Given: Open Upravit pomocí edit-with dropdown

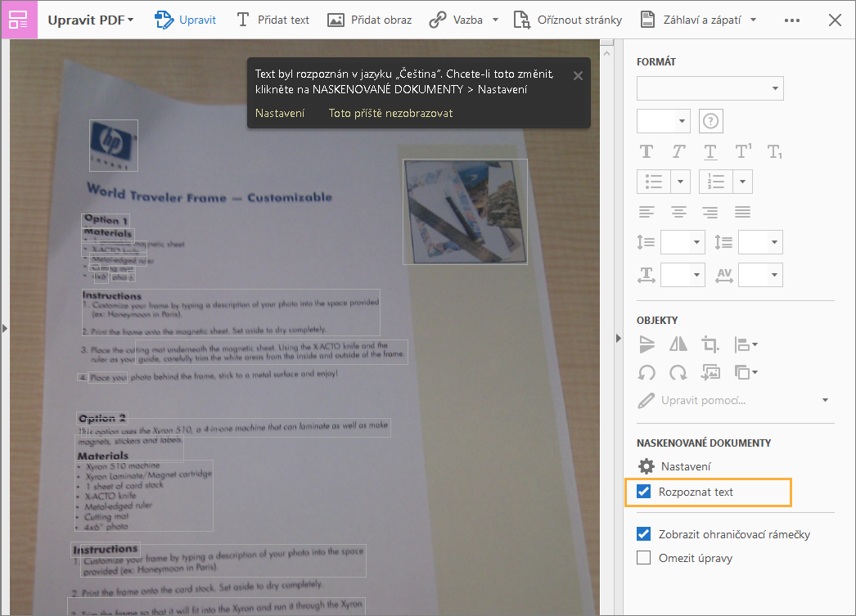Looking at the screenshot, I should pos(734,401).
